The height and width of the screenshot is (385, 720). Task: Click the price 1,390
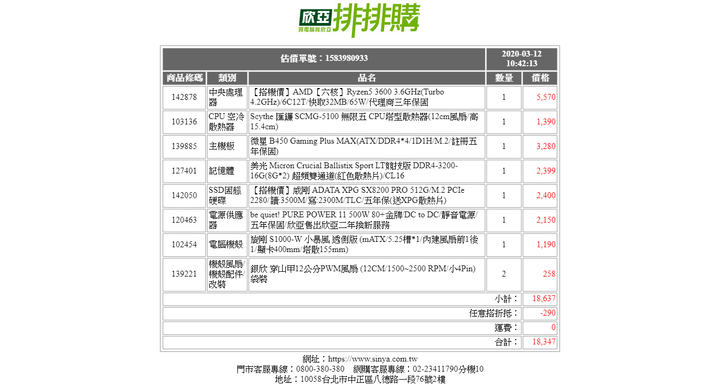point(546,122)
